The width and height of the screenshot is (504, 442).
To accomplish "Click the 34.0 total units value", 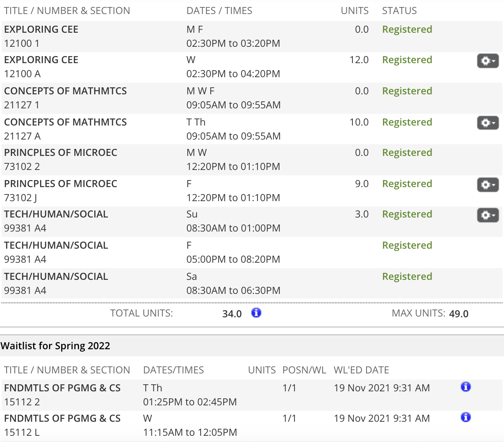I will tap(232, 314).
